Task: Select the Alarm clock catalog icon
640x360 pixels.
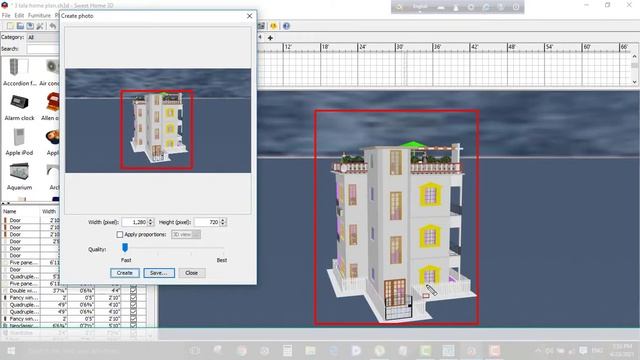Action: click(19, 102)
